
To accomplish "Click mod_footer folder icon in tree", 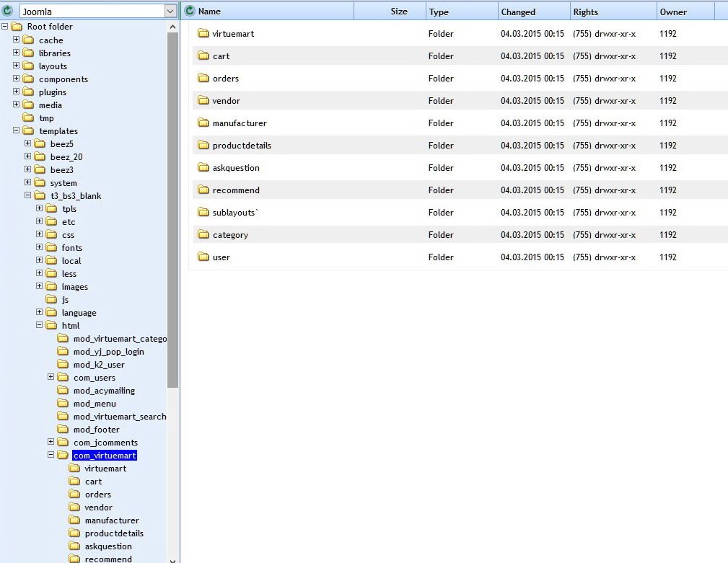I will pos(63,430).
